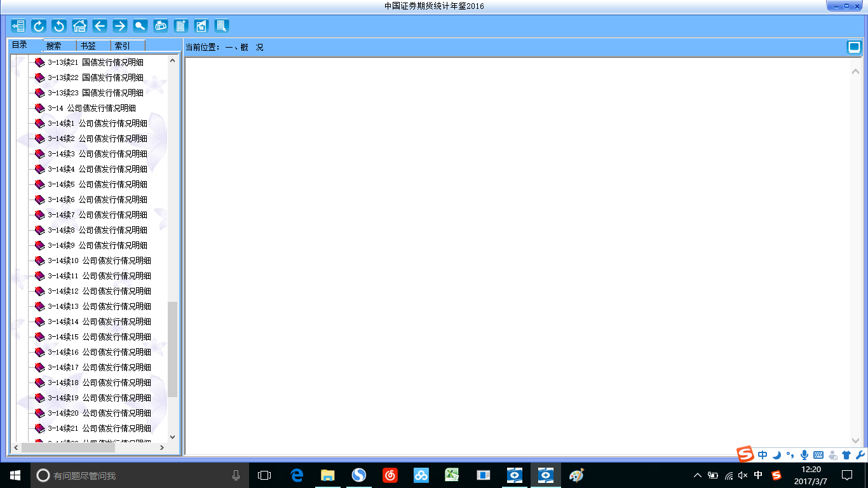Click the select-text document cursor icon
This screenshot has width=868, height=488.
click(221, 26)
